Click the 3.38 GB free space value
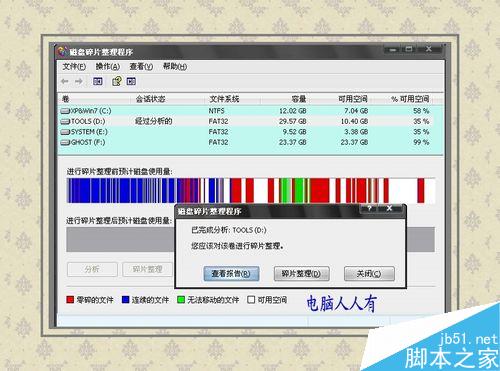Viewport: 500px width, 371px height. coord(356,132)
